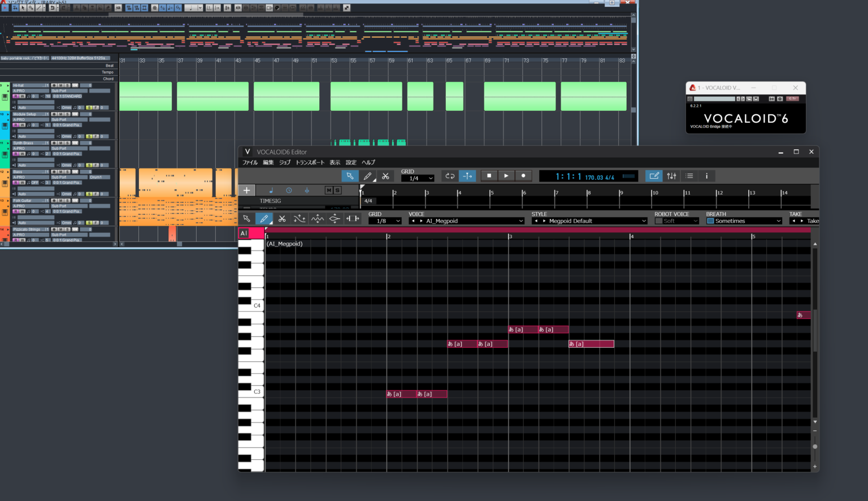Image resolution: width=868 pixels, height=501 pixels.
Task: Click the note at C3 in bar 2
Action: pos(401,394)
